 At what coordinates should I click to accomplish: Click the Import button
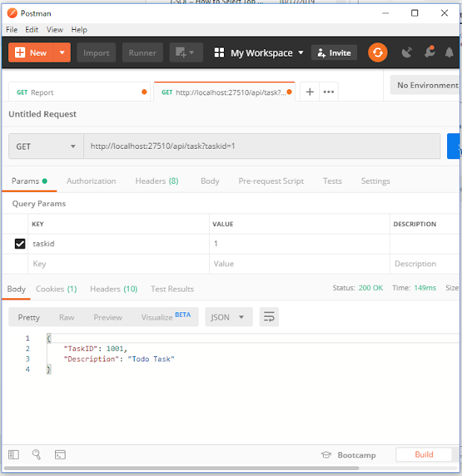[96, 53]
